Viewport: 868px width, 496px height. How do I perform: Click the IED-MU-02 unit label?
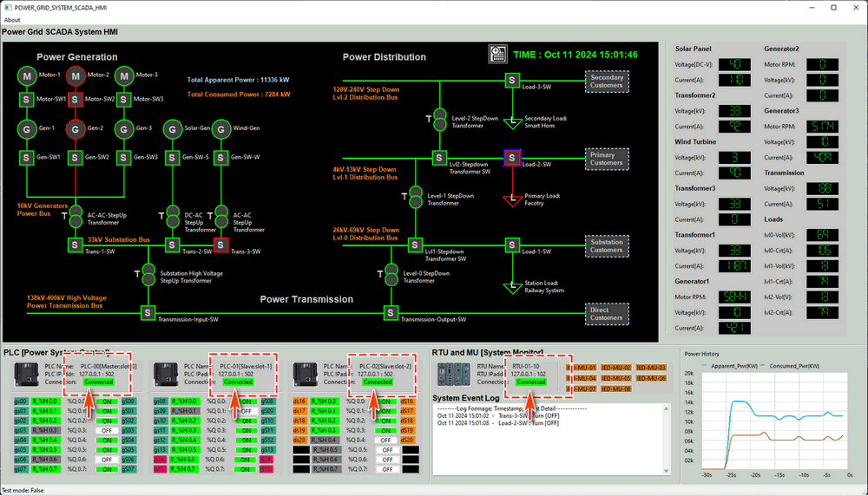[616, 368]
